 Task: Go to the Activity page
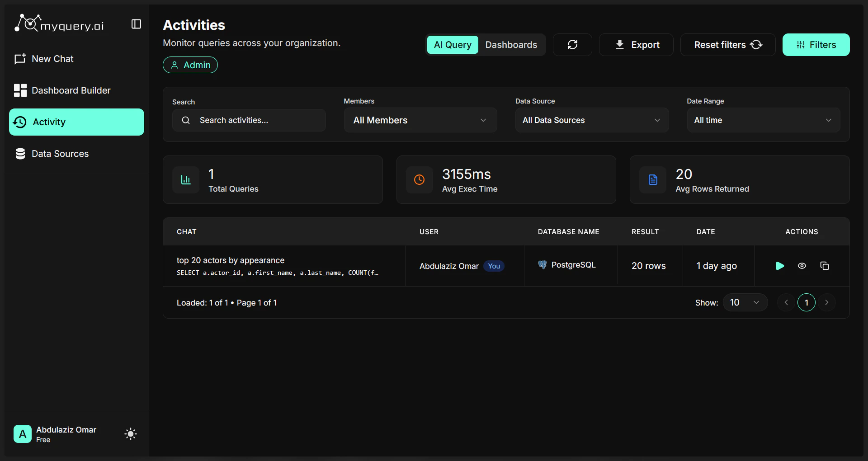click(x=76, y=122)
